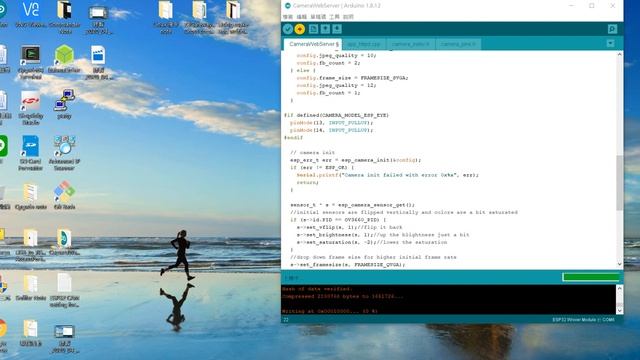Click the 's->set_vflip(s, 1);' code line

[349, 227]
